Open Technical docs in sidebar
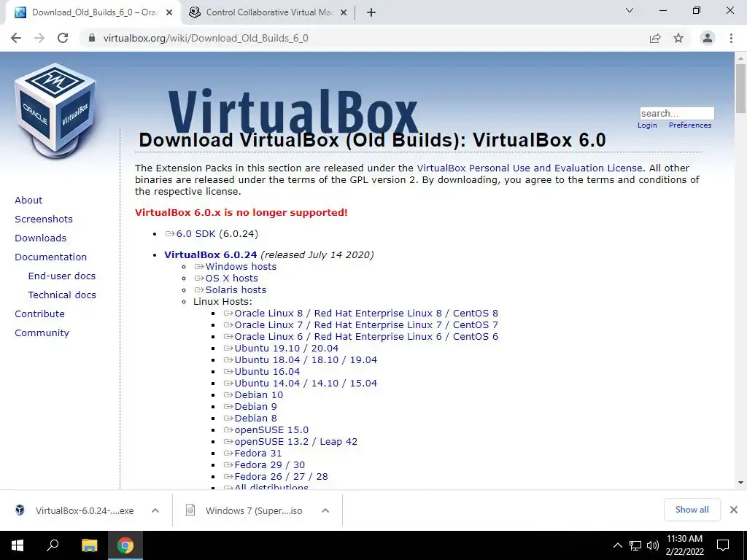Viewport: 747px width, 560px height. coord(62,295)
